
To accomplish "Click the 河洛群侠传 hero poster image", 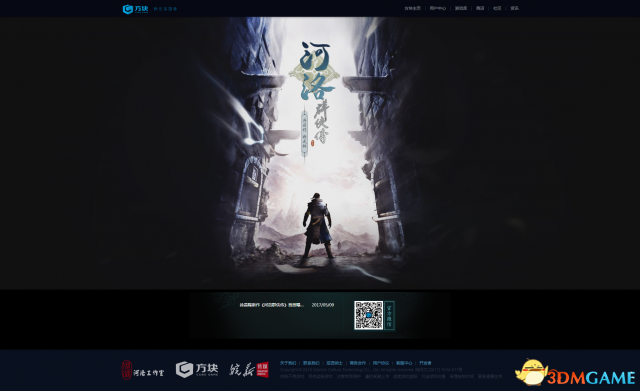I will click(x=320, y=153).
